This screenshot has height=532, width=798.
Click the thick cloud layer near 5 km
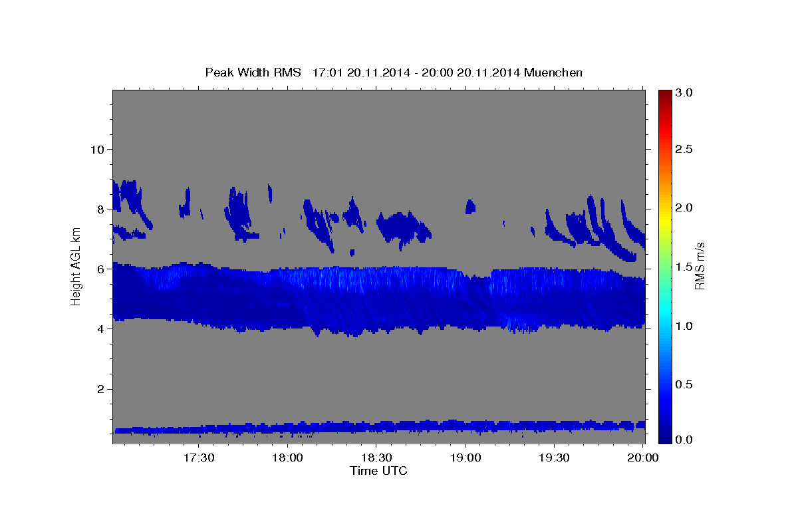(379, 299)
